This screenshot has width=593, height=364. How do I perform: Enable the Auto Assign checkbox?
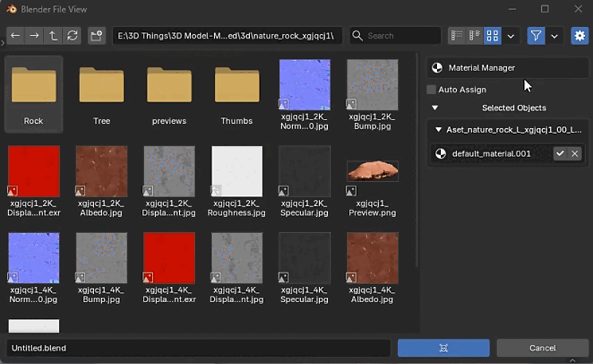(431, 90)
